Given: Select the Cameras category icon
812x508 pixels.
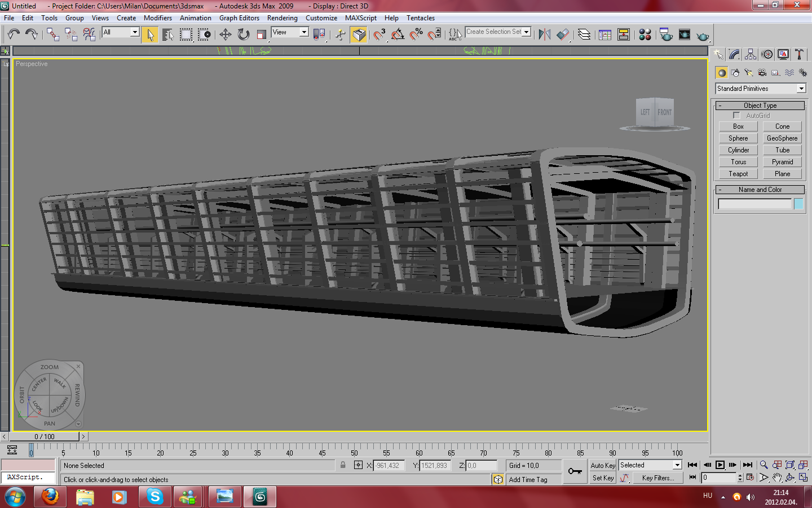Looking at the screenshot, I should (762, 72).
